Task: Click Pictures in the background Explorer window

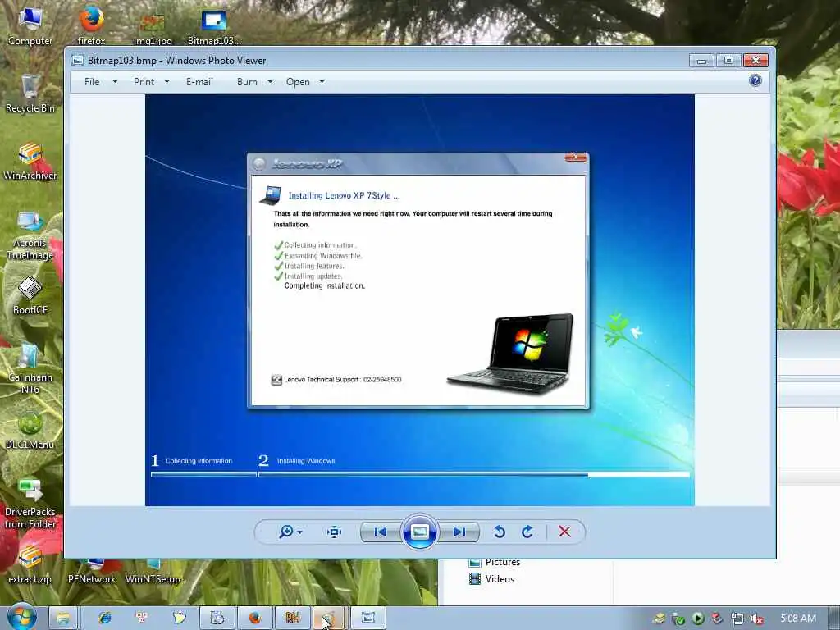Action: 495,562
